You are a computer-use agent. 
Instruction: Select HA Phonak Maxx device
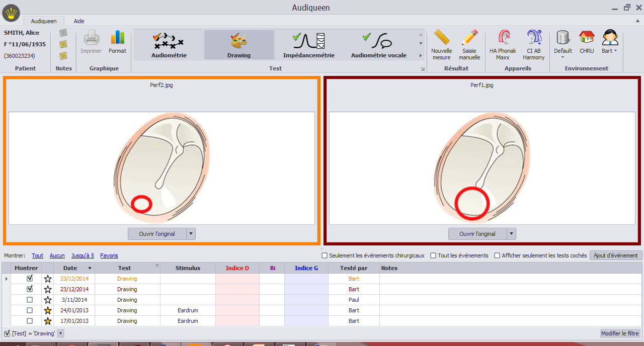tap(503, 44)
